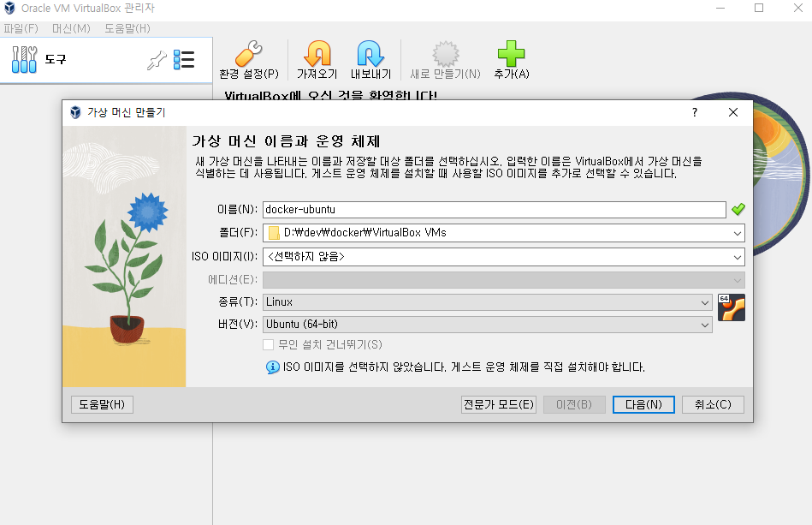Click the Ubuntu 64-bit OS type icon
Image resolution: width=812 pixels, height=525 pixels.
732,307
